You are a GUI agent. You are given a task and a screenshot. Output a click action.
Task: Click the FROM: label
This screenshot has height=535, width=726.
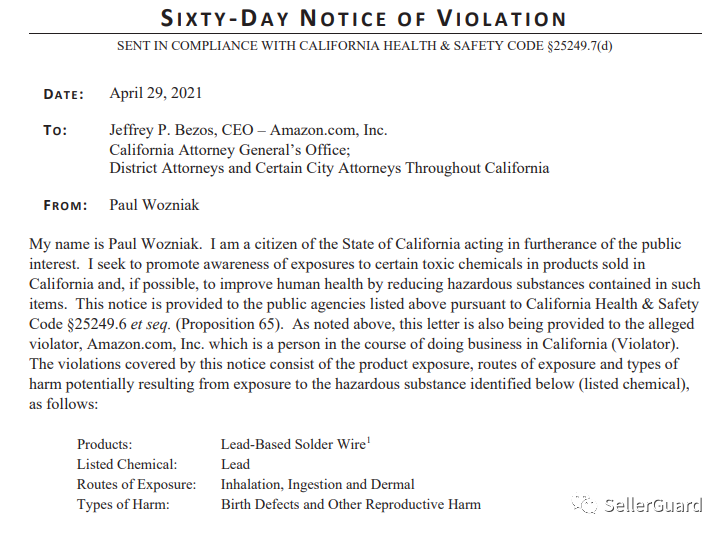[x=65, y=205]
